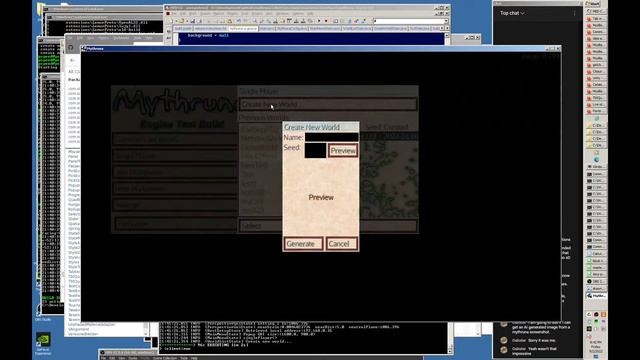Click the dimmed Create New World button behind dialog
The image size is (640, 360).
(328, 104)
